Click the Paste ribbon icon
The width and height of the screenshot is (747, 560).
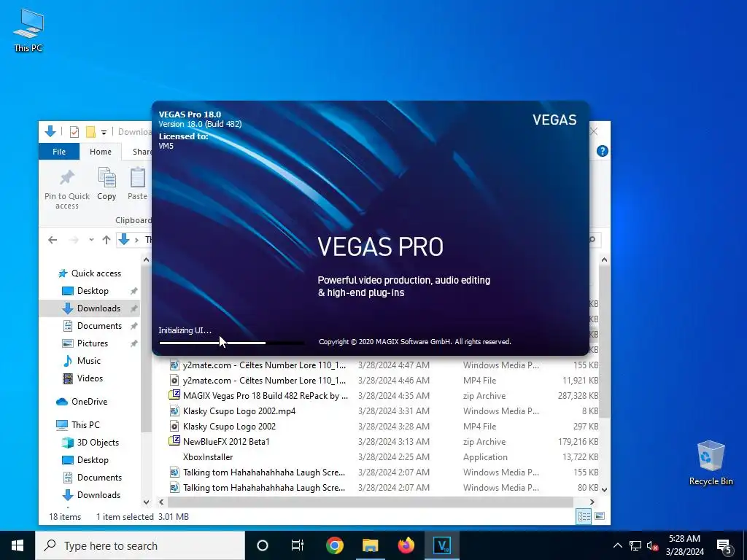click(138, 183)
